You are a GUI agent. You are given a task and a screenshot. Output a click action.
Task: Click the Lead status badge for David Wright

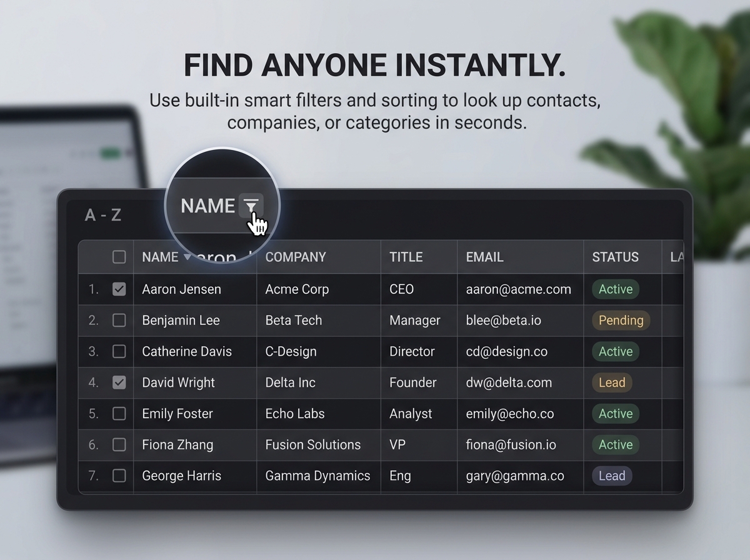click(611, 382)
